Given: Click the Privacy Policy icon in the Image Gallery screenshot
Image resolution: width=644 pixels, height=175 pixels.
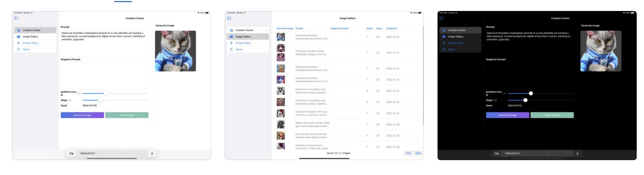Looking at the screenshot, I should click(x=231, y=43).
